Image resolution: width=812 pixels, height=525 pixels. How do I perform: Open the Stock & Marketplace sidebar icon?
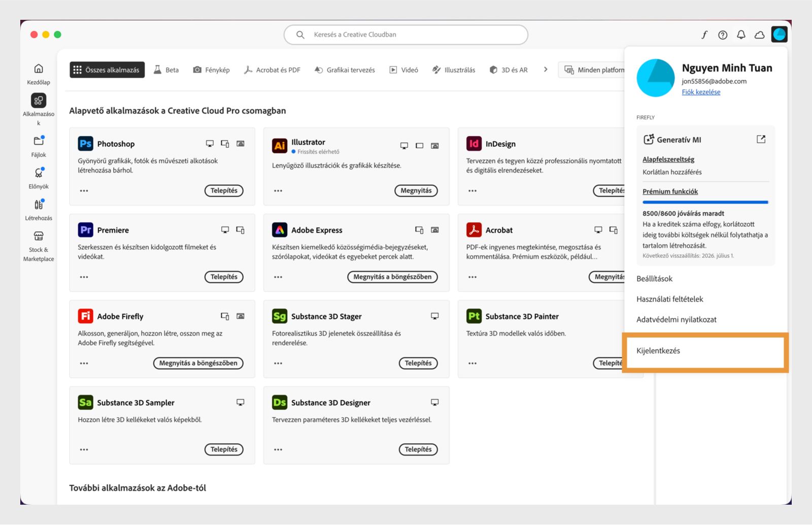[x=39, y=236]
